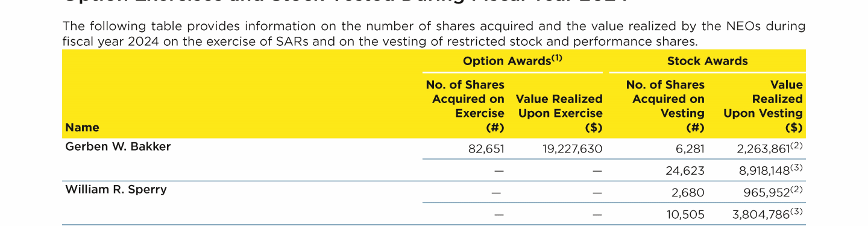Viewport: 868px width, 226px height.
Task: Click the Stock Awards column header
Action: [707, 61]
